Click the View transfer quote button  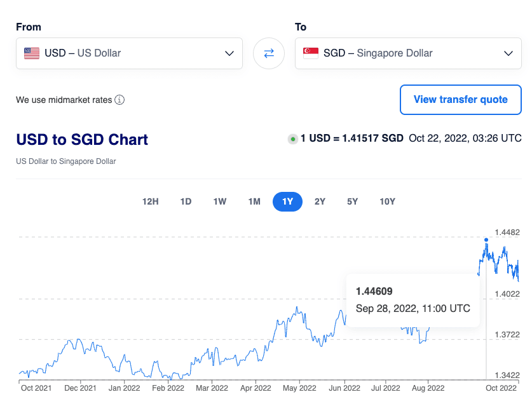point(460,100)
